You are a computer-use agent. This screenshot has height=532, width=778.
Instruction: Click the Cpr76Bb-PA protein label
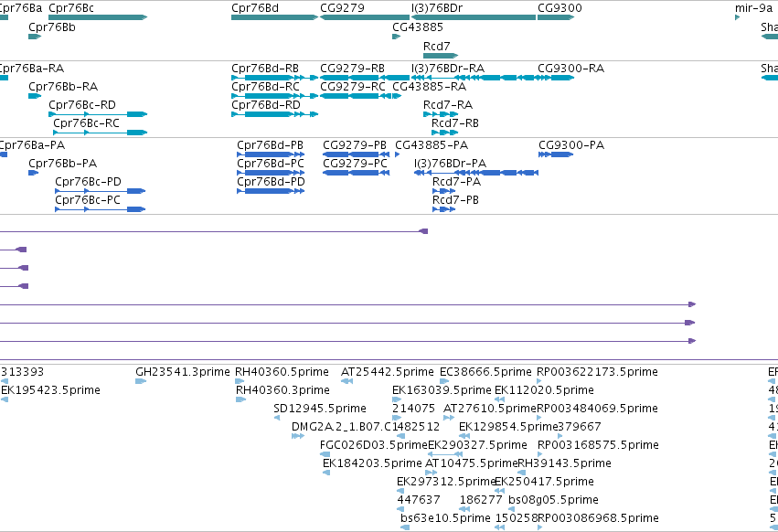62,164
